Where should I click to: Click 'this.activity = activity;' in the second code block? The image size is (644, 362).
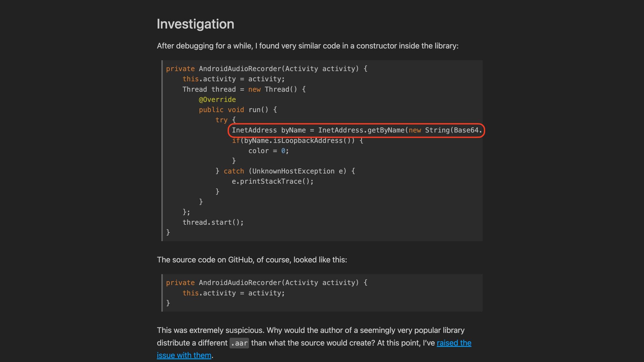pos(233,293)
